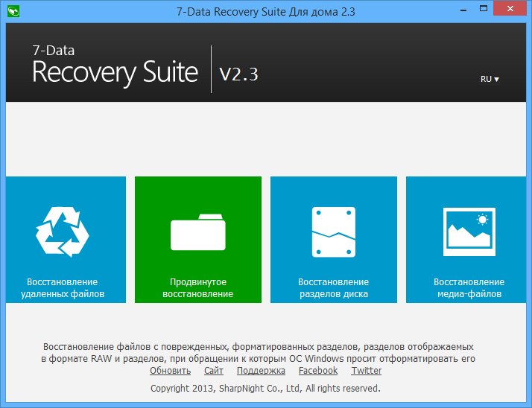Maximize the 7-Data Recovery window
532x408 pixels.
[484, 9]
